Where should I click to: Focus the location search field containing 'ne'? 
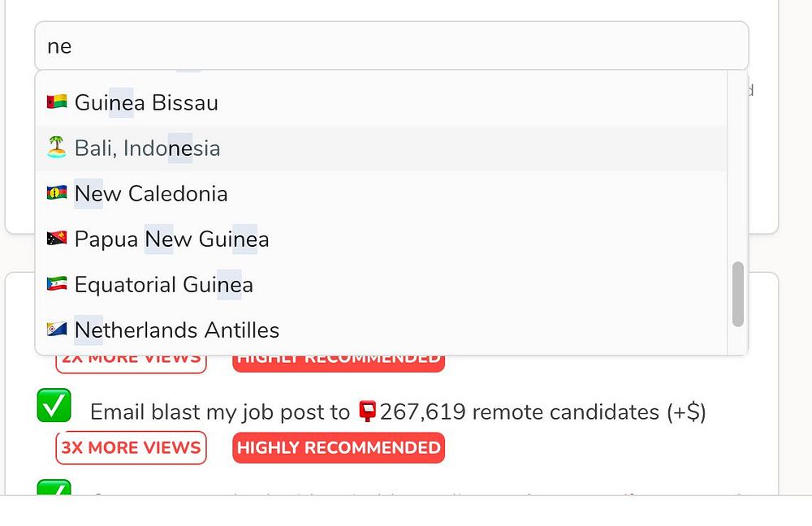(x=391, y=45)
